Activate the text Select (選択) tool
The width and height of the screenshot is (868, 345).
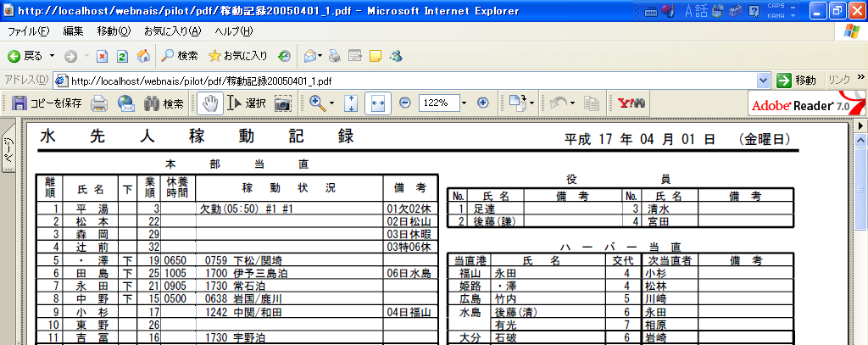[246, 103]
